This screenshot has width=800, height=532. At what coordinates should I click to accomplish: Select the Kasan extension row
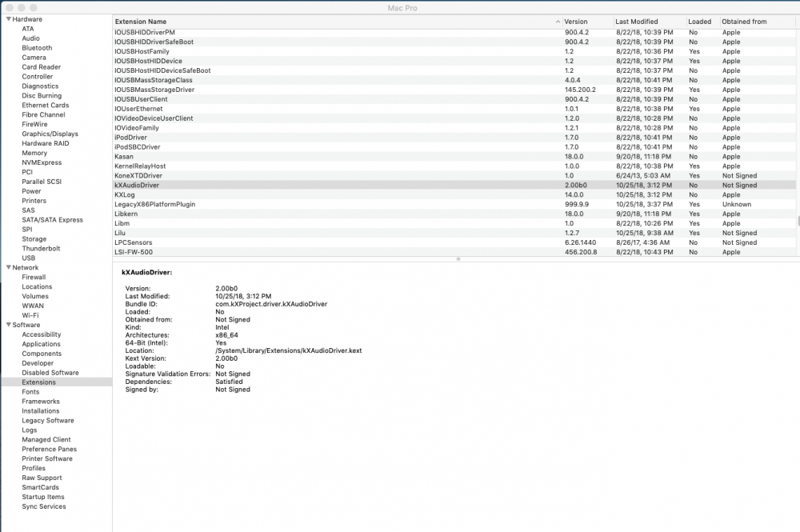point(454,157)
